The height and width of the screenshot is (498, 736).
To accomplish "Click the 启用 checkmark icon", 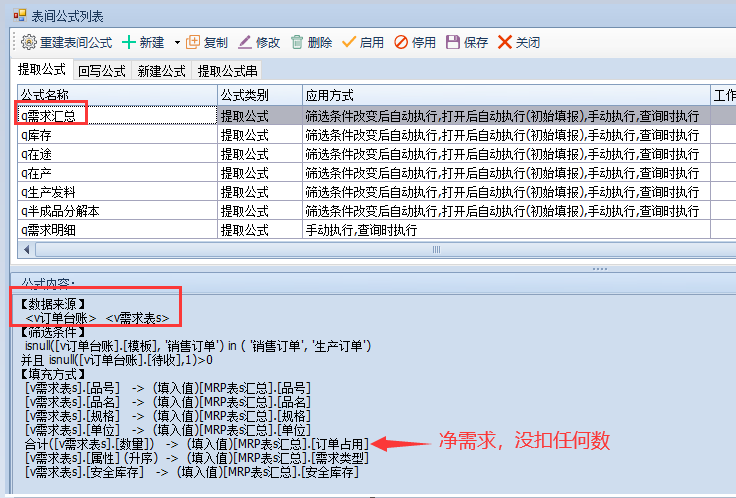I will 349,42.
